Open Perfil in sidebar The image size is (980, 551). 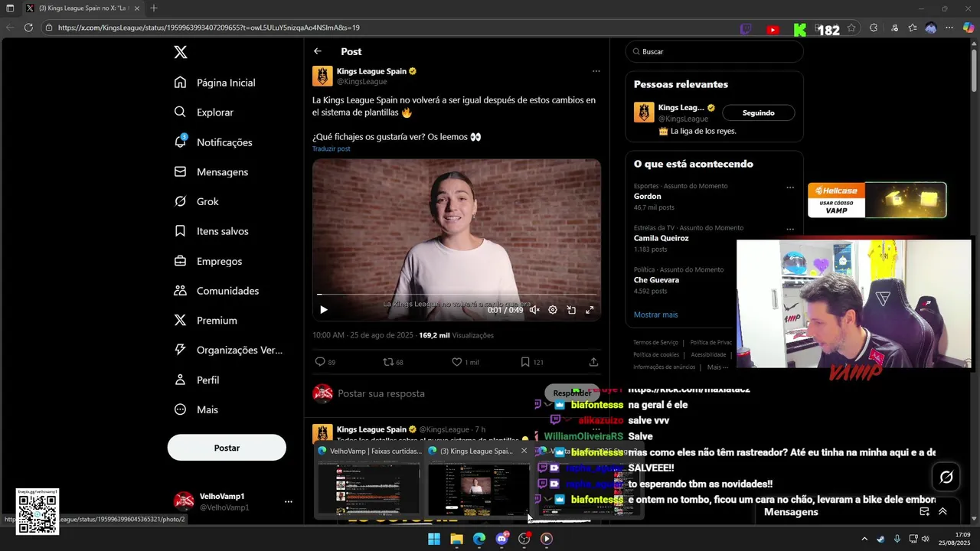(197, 380)
